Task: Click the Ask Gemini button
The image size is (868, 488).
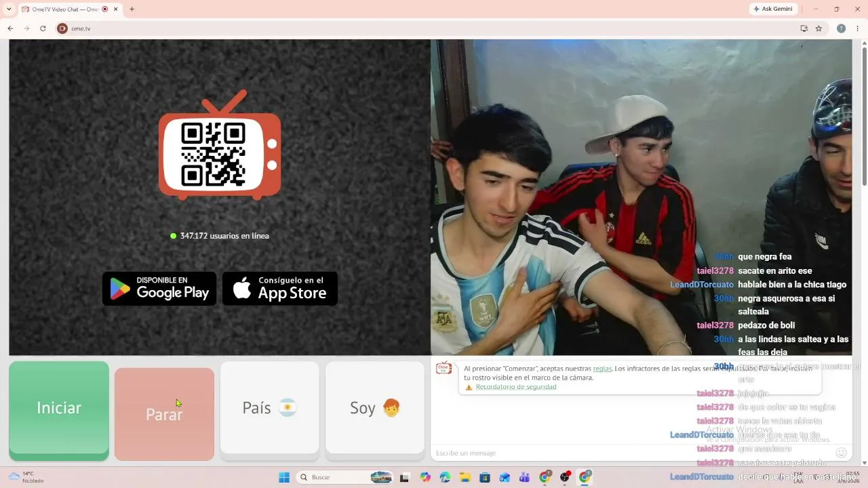Action: 772,9
